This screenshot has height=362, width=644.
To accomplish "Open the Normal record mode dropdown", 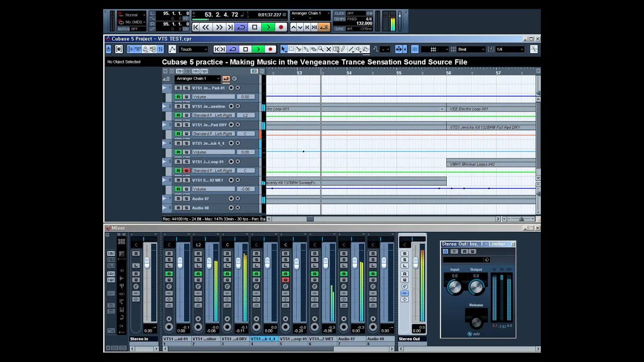I will click(131, 15).
